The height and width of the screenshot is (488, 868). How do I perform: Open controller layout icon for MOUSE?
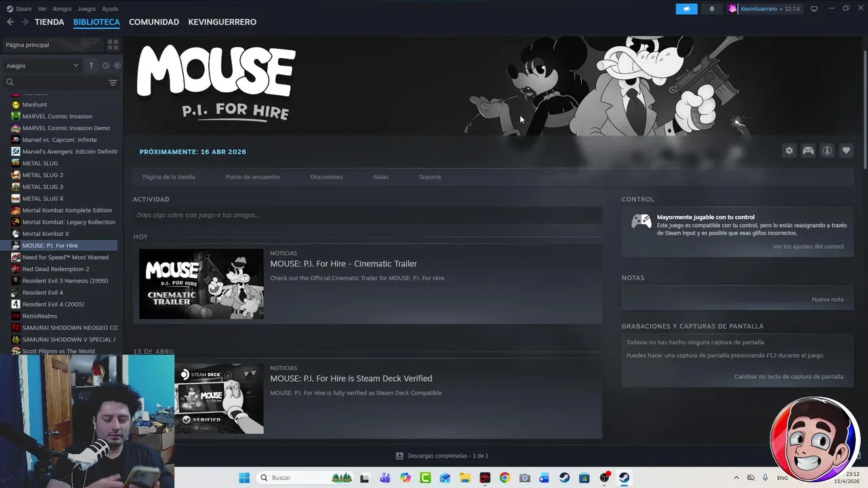pyautogui.click(x=808, y=150)
